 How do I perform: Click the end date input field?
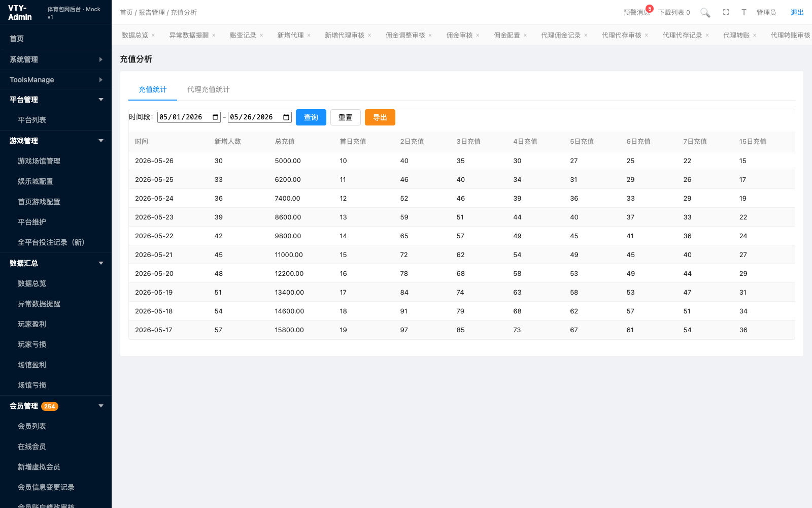(x=260, y=117)
